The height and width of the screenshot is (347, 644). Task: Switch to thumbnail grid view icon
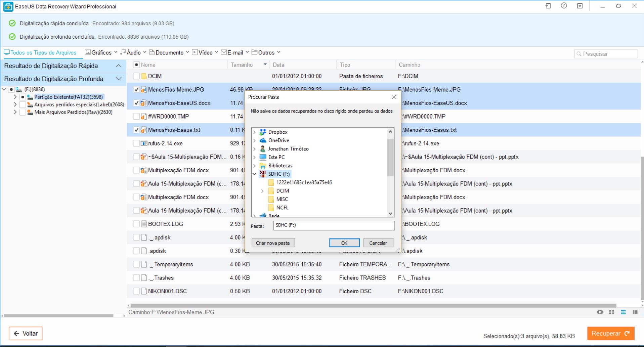(611, 312)
